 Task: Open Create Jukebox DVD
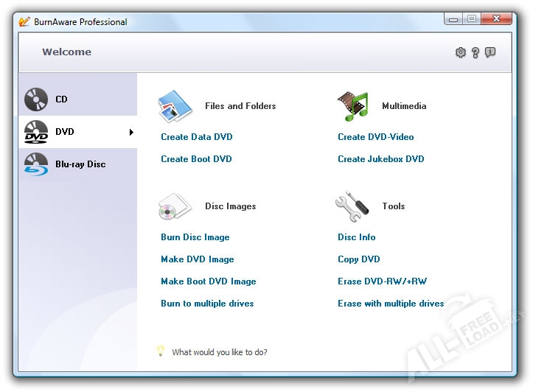click(x=380, y=159)
